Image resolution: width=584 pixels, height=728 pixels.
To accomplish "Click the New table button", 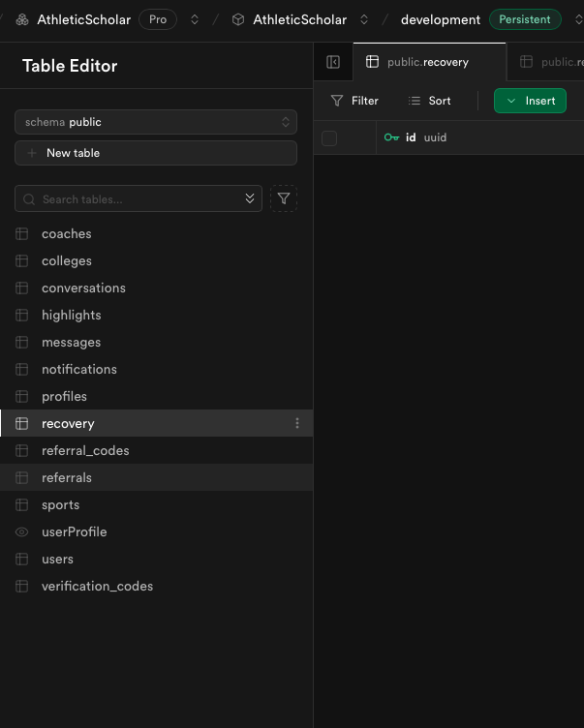I will [x=156, y=153].
